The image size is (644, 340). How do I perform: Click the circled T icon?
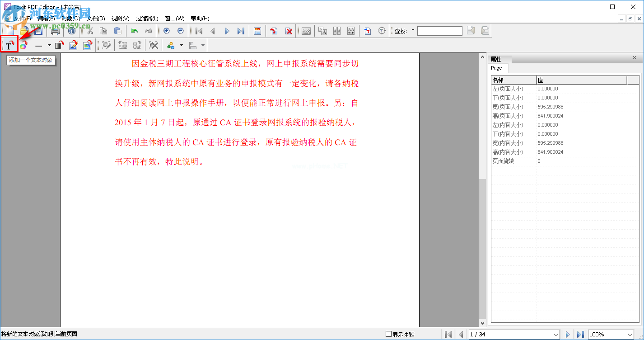tap(382, 31)
